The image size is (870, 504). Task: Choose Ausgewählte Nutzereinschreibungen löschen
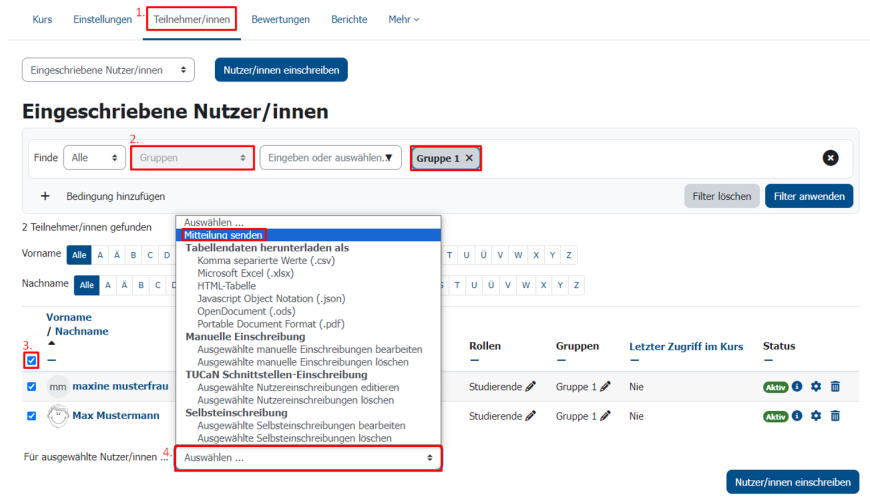(296, 400)
